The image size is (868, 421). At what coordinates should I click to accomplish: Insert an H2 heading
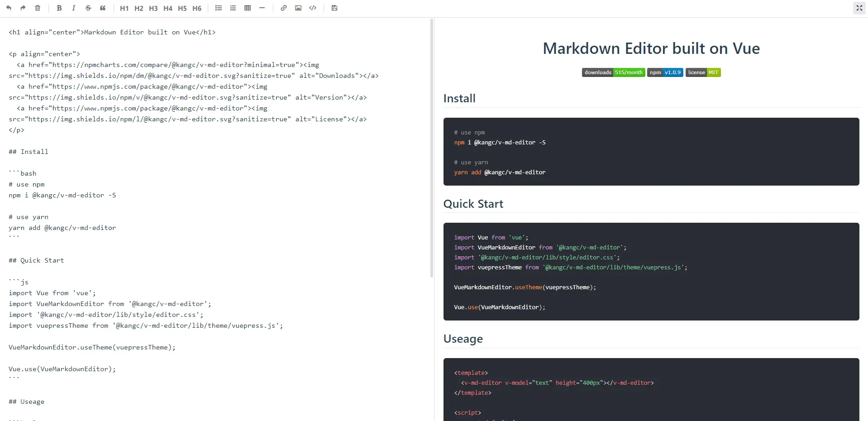pos(139,8)
